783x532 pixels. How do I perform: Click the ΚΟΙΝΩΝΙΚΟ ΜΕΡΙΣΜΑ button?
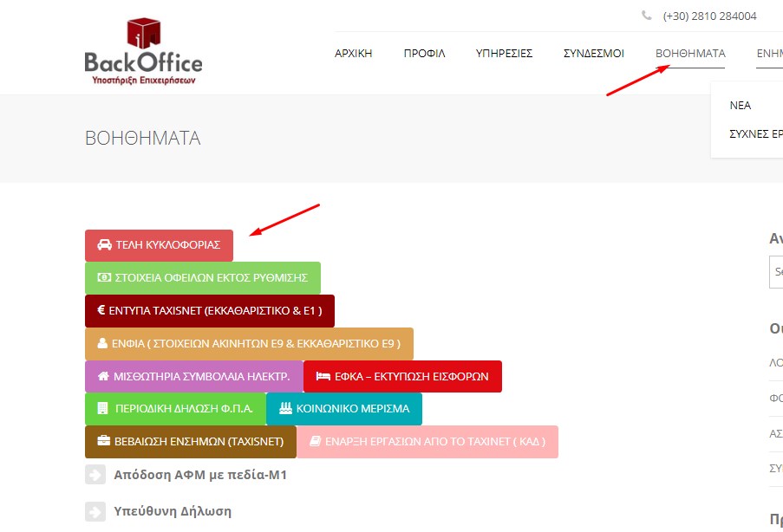(x=344, y=409)
